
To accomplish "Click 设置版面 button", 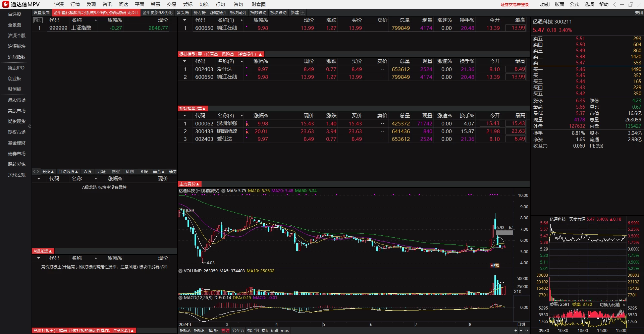I will [x=42, y=12].
